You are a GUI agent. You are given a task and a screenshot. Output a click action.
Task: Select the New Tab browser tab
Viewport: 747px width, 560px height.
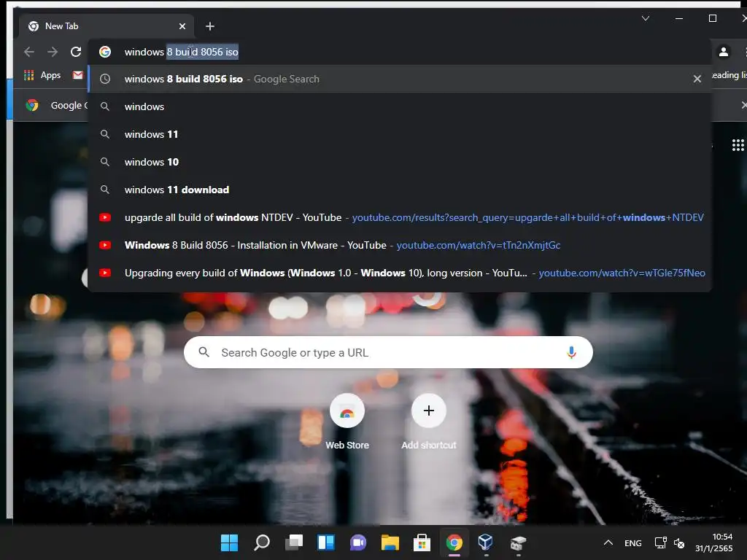click(x=107, y=26)
